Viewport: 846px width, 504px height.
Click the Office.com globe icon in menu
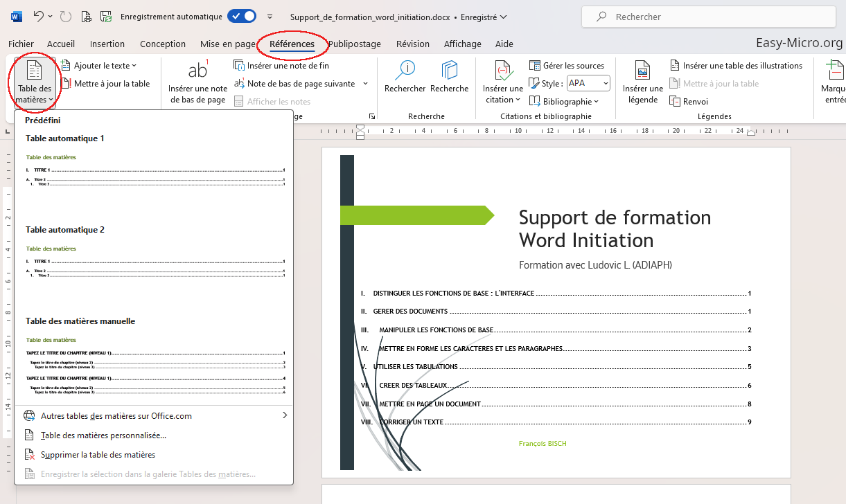click(x=29, y=415)
